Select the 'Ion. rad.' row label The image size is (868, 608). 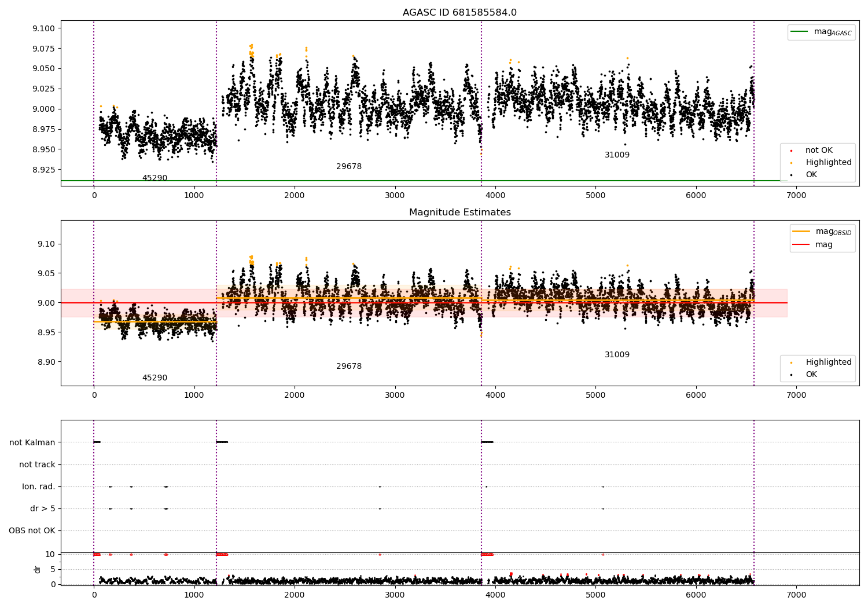[x=39, y=487]
